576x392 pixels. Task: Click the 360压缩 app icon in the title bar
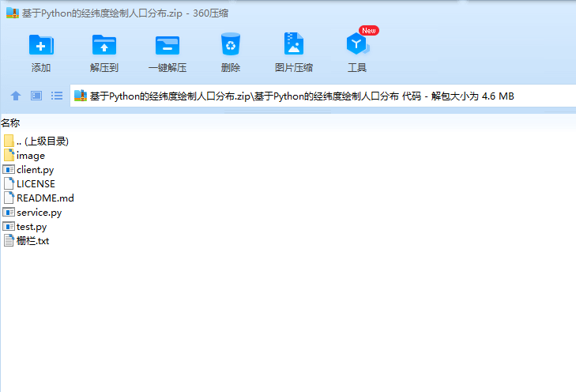(x=13, y=13)
